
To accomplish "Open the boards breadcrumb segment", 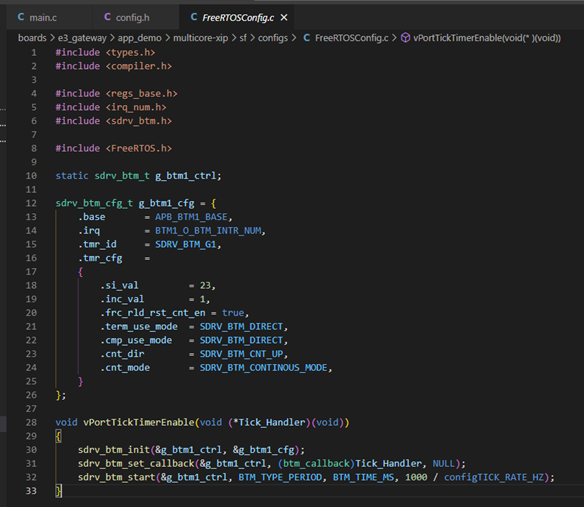I will 32,38.
